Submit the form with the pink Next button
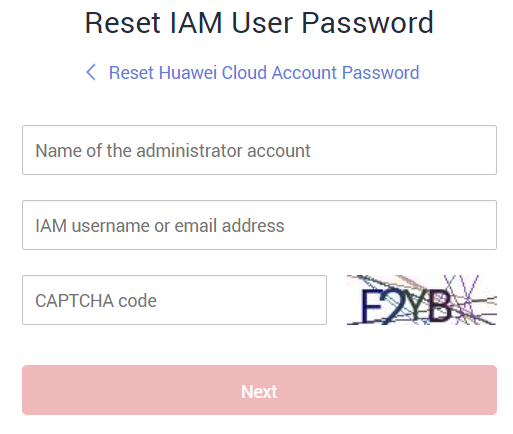513x434 pixels. point(259,390)
